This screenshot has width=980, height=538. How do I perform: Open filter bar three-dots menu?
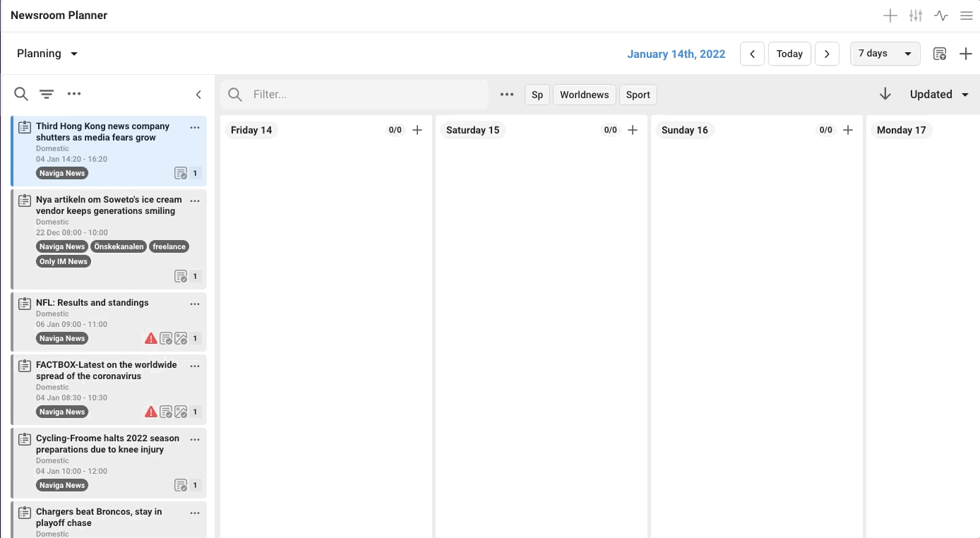coord(507,95)
